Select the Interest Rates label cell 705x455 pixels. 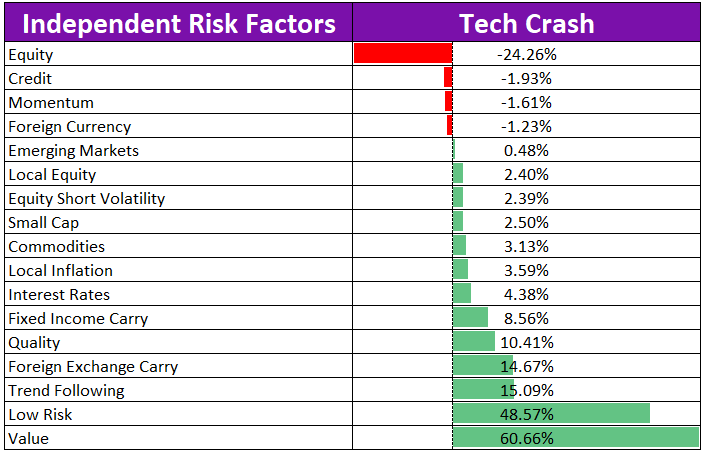pos(59,295)
